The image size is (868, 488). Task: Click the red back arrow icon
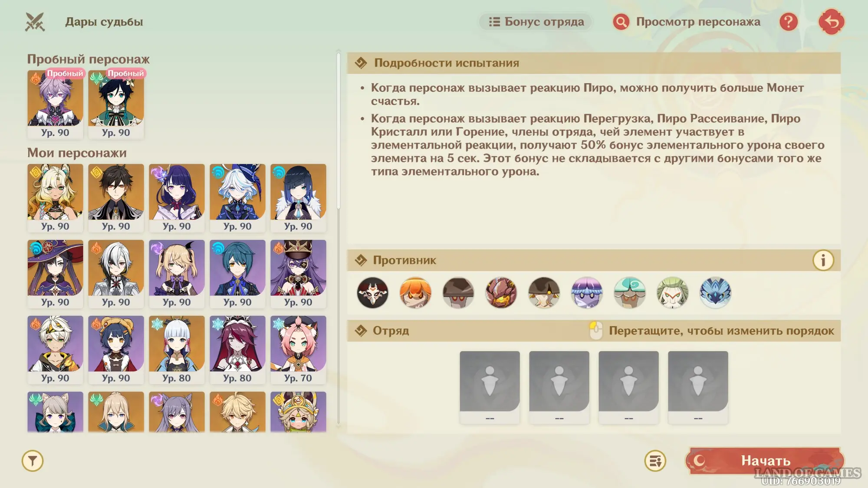(831, 22)
